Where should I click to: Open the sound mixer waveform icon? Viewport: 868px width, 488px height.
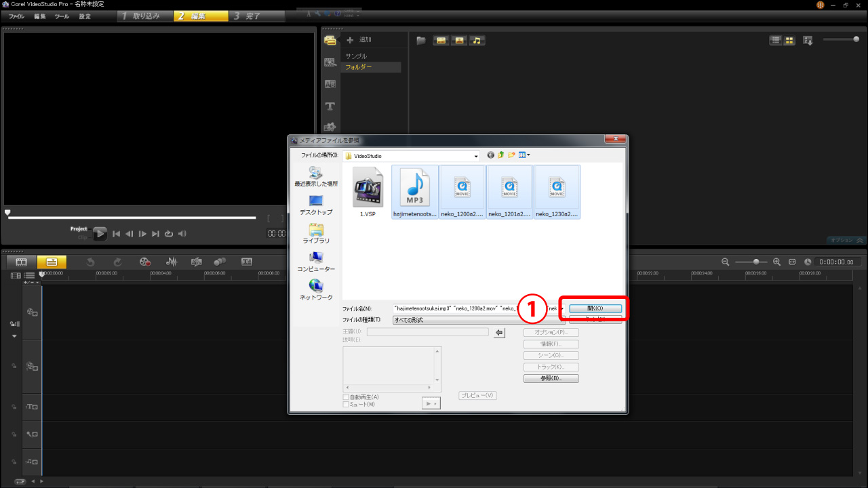click(x=172, y=262)
